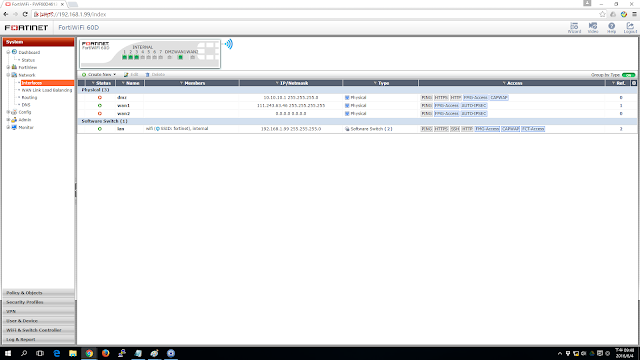Click internal port 1 on faceplate

[x=124, y=57]
